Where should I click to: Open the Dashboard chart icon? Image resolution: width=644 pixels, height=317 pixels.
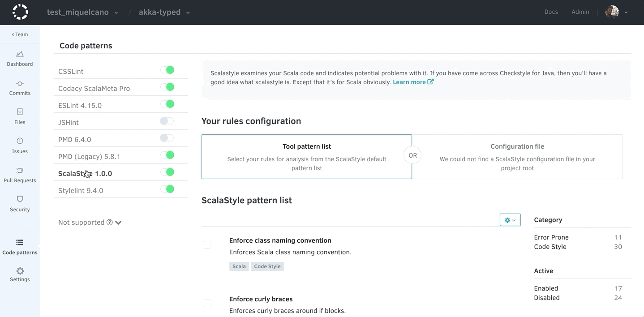click(x=20, y=54)
